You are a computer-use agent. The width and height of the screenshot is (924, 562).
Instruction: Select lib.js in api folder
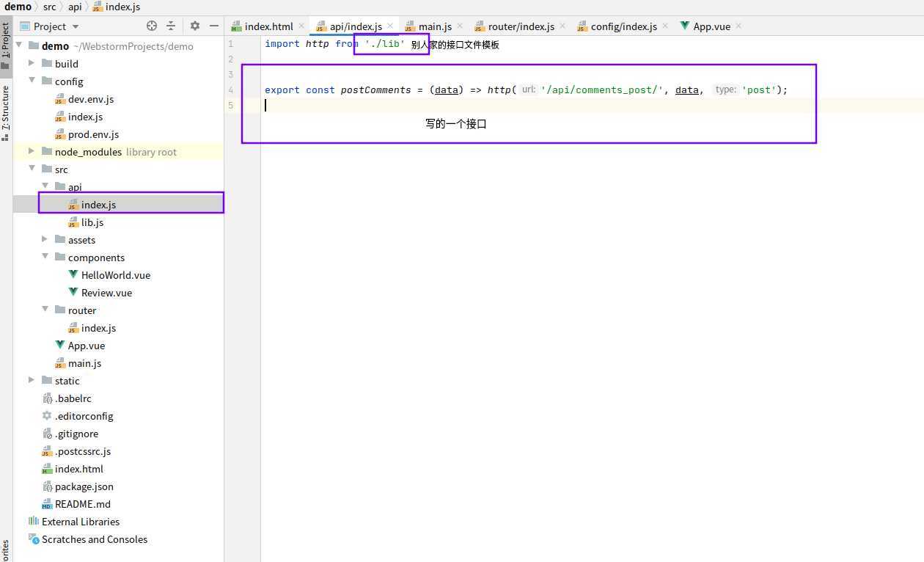[92, 222]
